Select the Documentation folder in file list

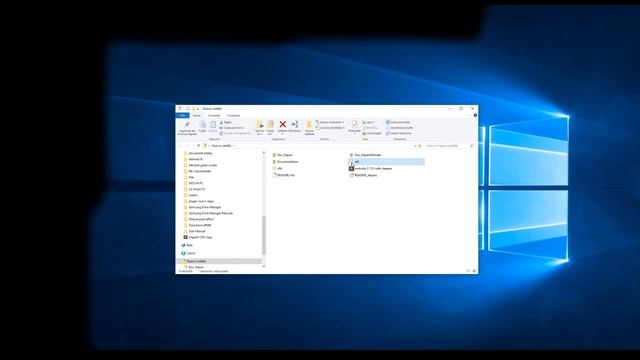click(285, 162)
